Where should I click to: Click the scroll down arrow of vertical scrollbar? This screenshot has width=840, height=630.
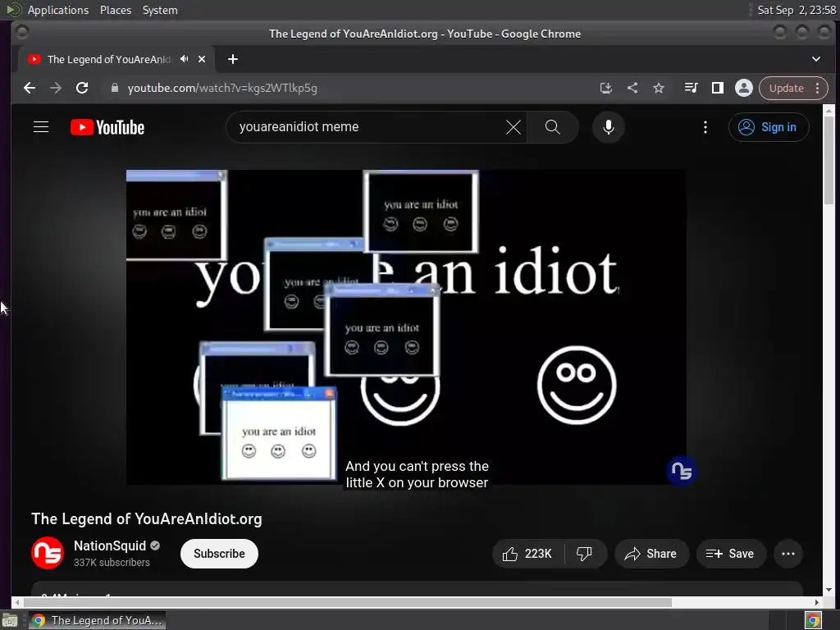pyautogui.click(x=829, y=590)
